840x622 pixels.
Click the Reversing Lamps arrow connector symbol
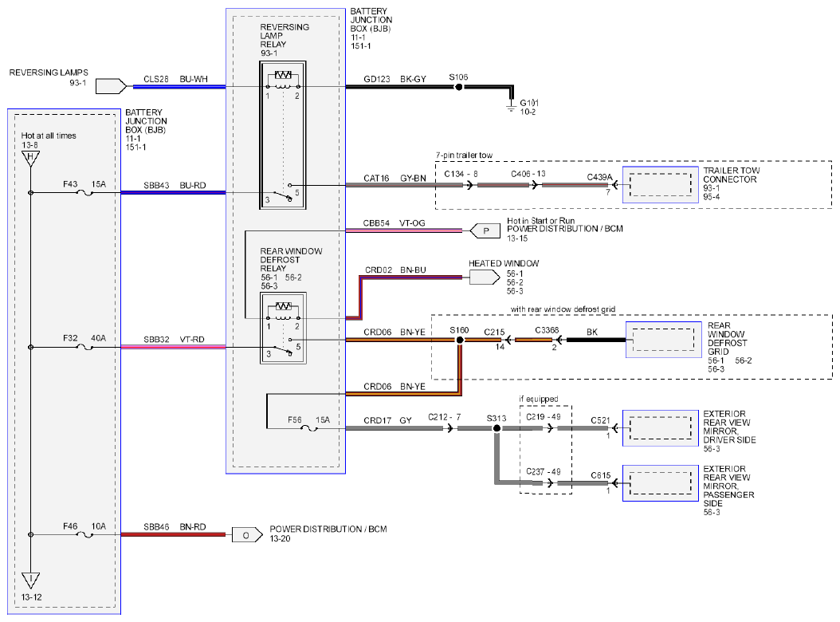(x=112, y=86)
